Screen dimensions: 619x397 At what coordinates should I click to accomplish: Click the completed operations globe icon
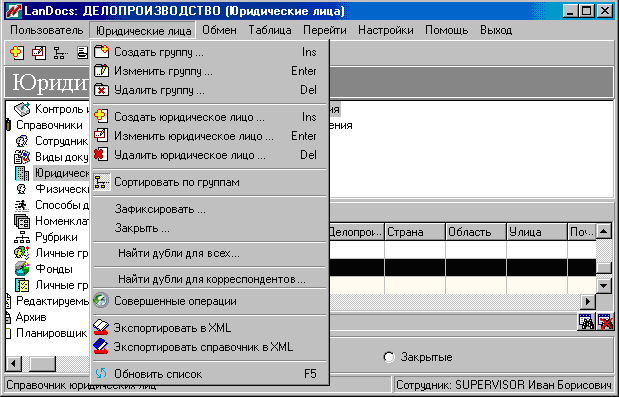[x=101, y=300]
